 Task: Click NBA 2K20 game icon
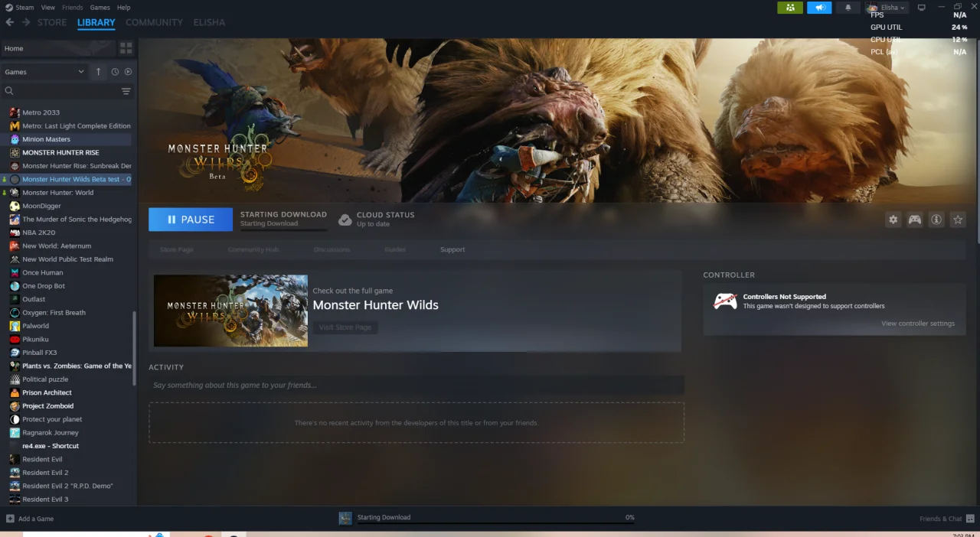click(x=15, y=233)
